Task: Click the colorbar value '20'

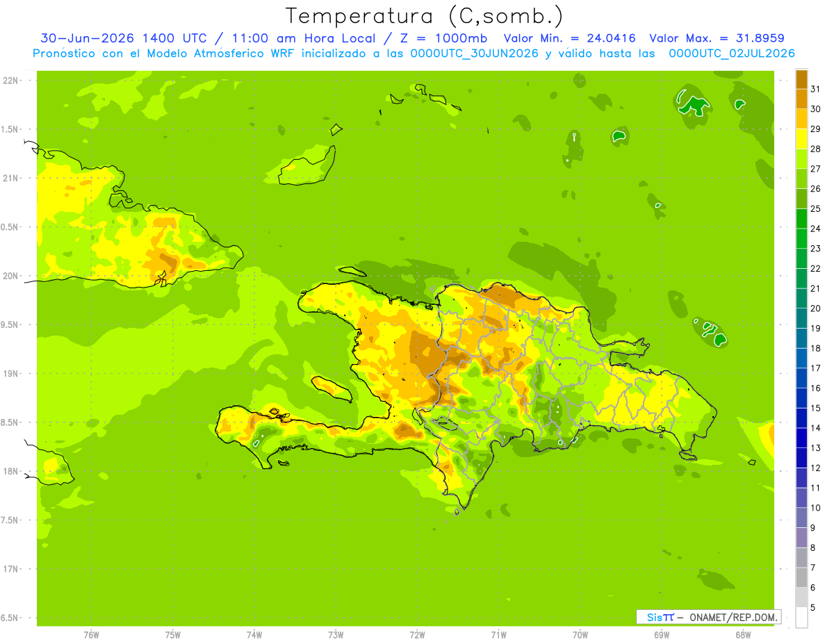Action: pyautogui.click(x=815, y=308)
